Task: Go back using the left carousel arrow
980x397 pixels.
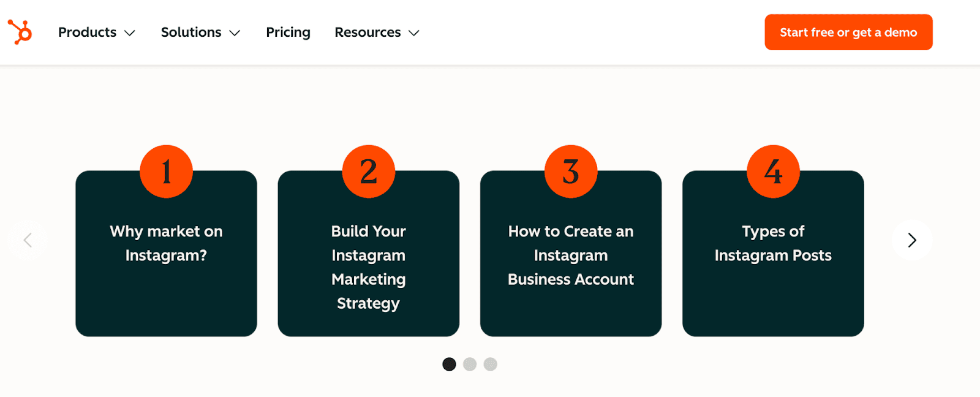Action: click(x=28, y=240)
